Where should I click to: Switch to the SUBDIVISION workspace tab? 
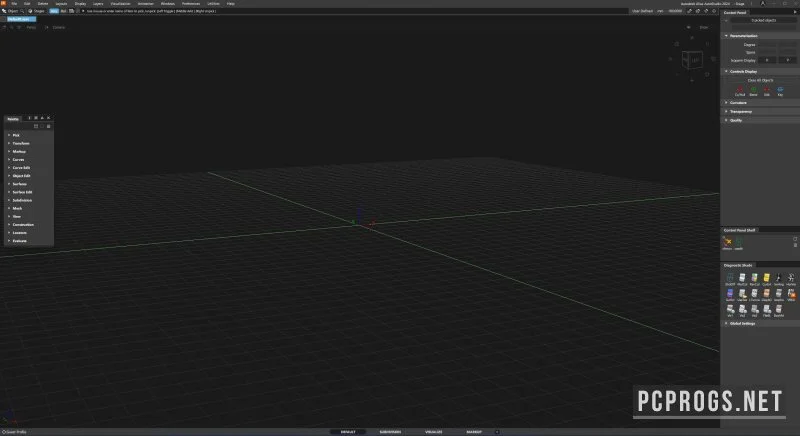pyautogui.click(x=390, y=432)
